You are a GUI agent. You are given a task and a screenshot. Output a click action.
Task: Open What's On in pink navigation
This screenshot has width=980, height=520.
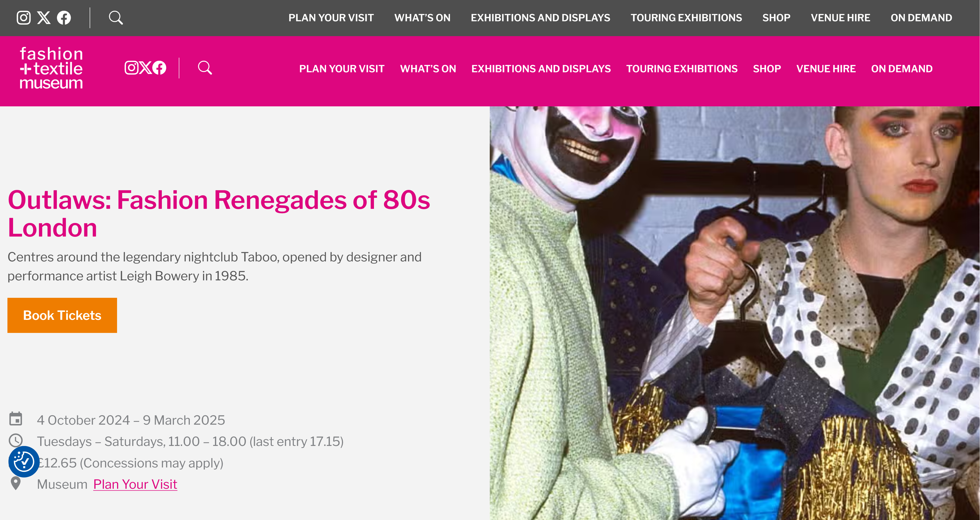pos(428,69)
